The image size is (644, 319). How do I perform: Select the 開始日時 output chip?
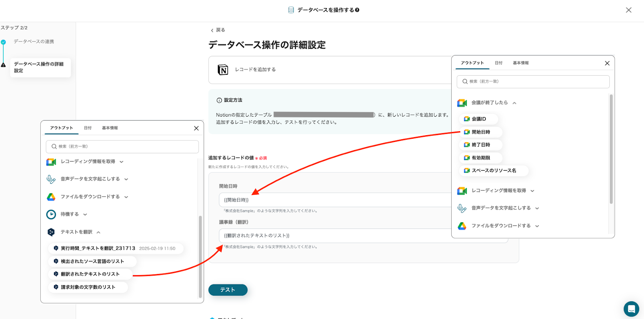click(x=481, y=132)
